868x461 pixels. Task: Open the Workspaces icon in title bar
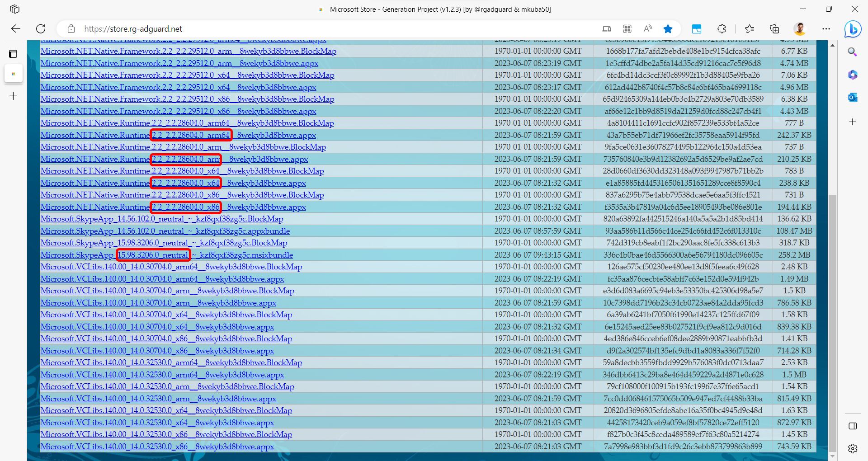(x=14, y=9)
